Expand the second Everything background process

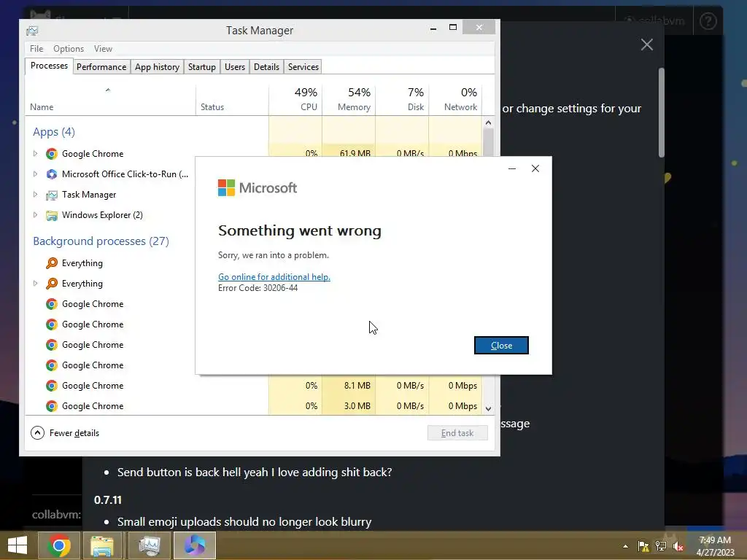coord(35,284)
